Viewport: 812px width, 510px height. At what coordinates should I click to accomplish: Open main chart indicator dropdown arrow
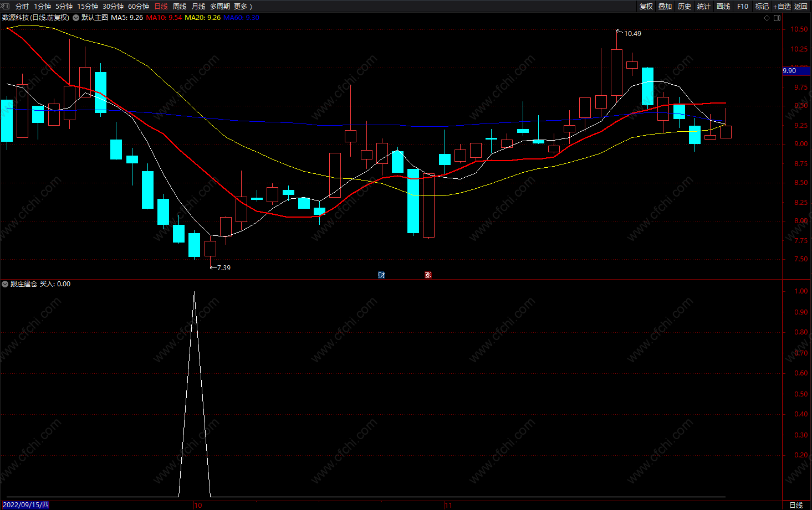click(x=76, y=18)
